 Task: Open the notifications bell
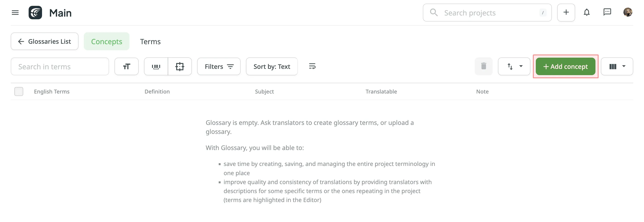coord(587,13)
